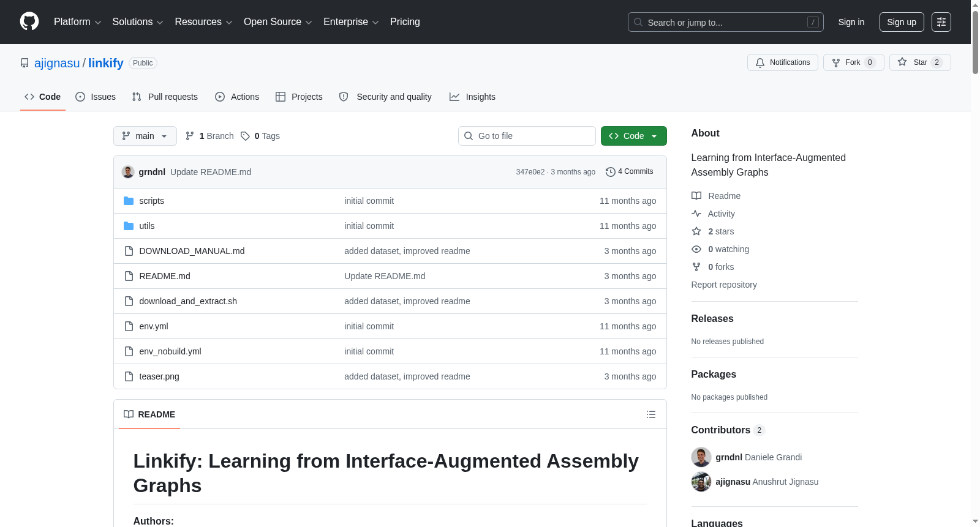Click the download_and_extract.sh file icon

pyautogui.click(x=129, y=301)
